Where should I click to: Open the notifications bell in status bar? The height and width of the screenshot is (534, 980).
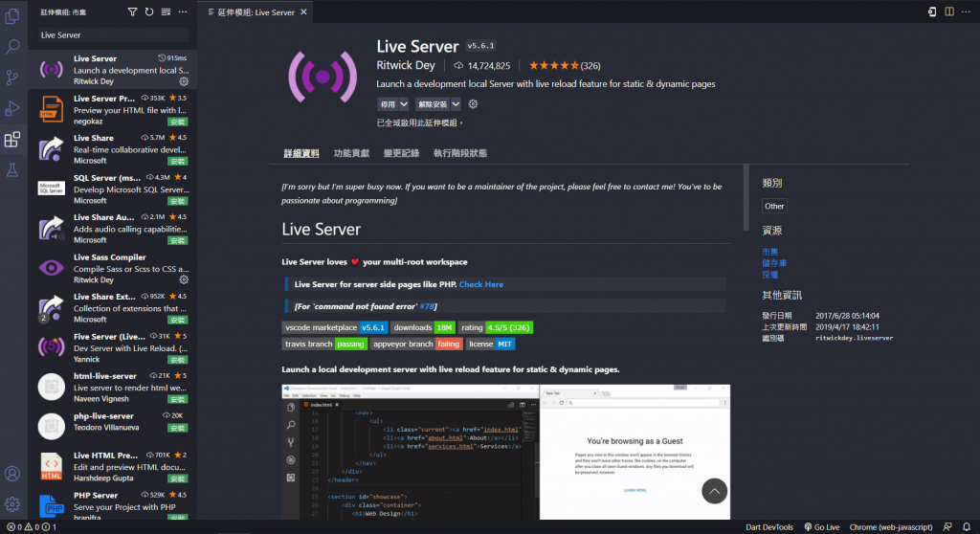point(967,527)
